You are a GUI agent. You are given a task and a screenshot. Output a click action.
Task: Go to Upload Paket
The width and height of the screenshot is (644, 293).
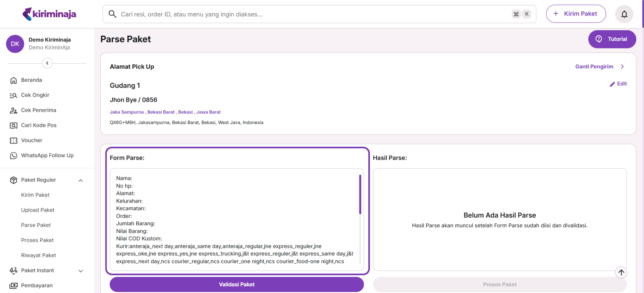click(x=38, y=210)
